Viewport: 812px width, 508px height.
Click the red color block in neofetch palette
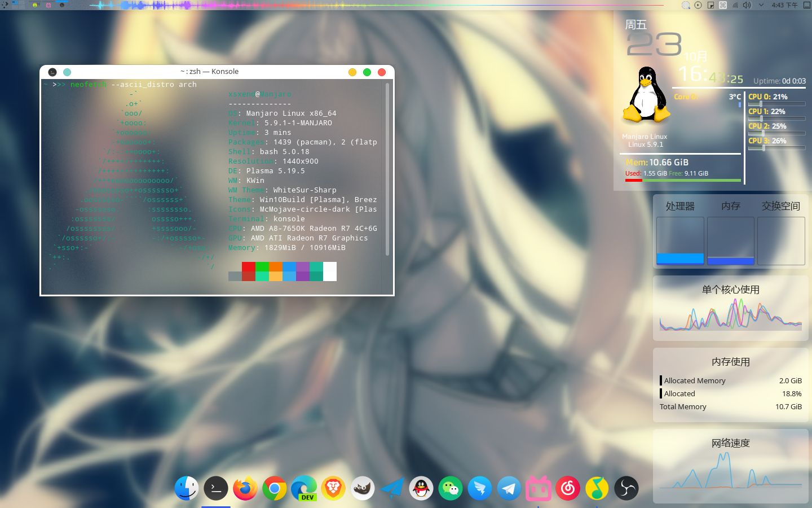[249, 267]
